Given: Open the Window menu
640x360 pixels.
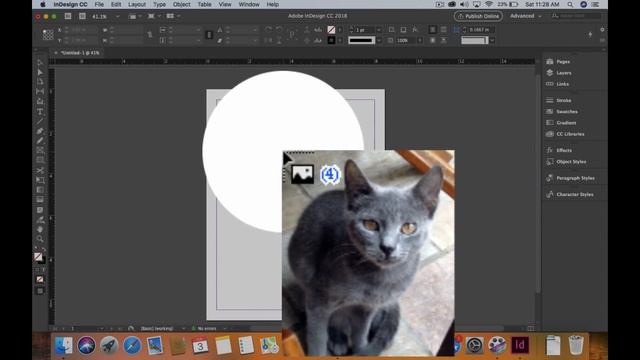Looking at the screenshot, I should click(x=249, y=4).
